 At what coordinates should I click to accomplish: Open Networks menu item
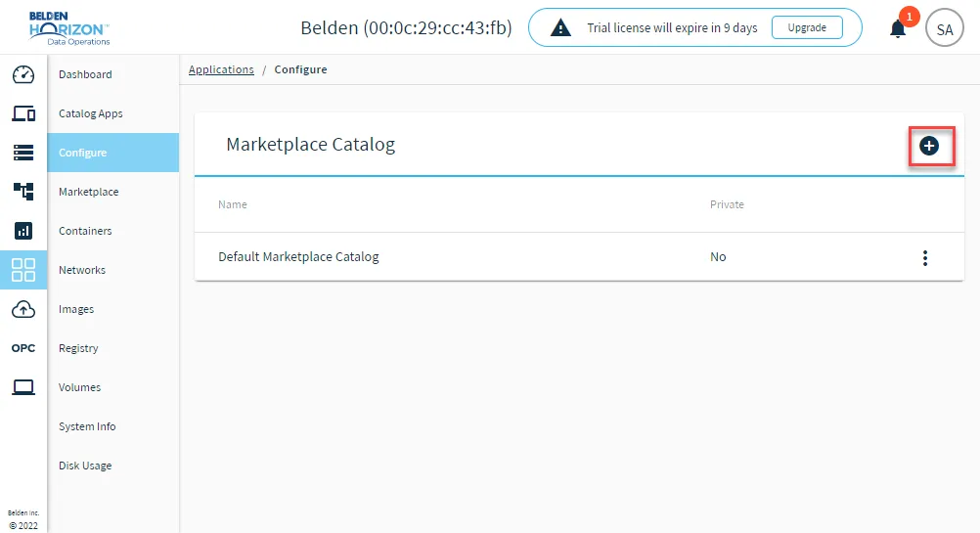[x=113, y=270]
